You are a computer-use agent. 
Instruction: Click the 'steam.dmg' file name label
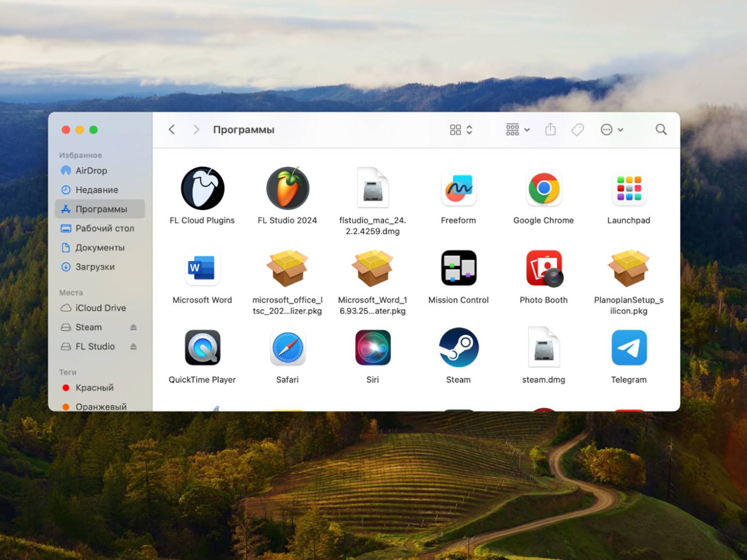pyautogui.click(x=544, y=380)
